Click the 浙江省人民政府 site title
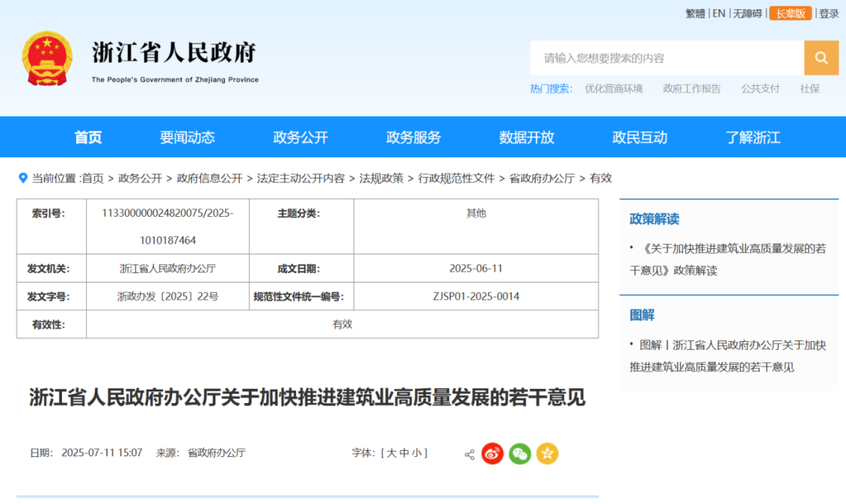846x504 pixels. coord(174,52)
